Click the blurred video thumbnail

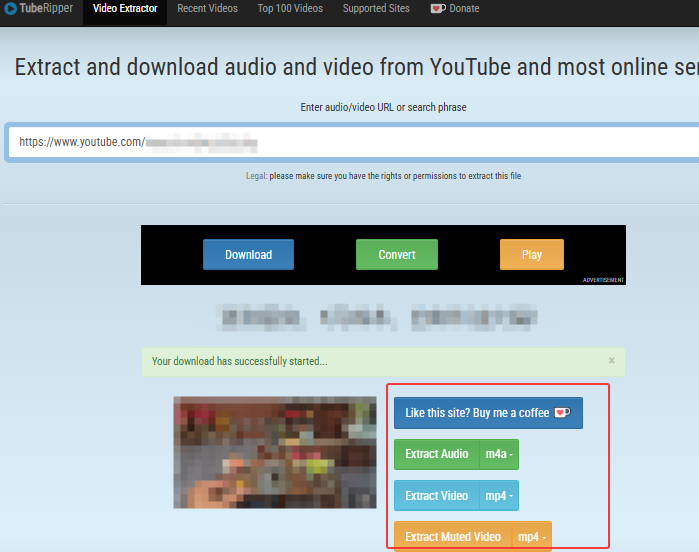click(x=261, y=452)
